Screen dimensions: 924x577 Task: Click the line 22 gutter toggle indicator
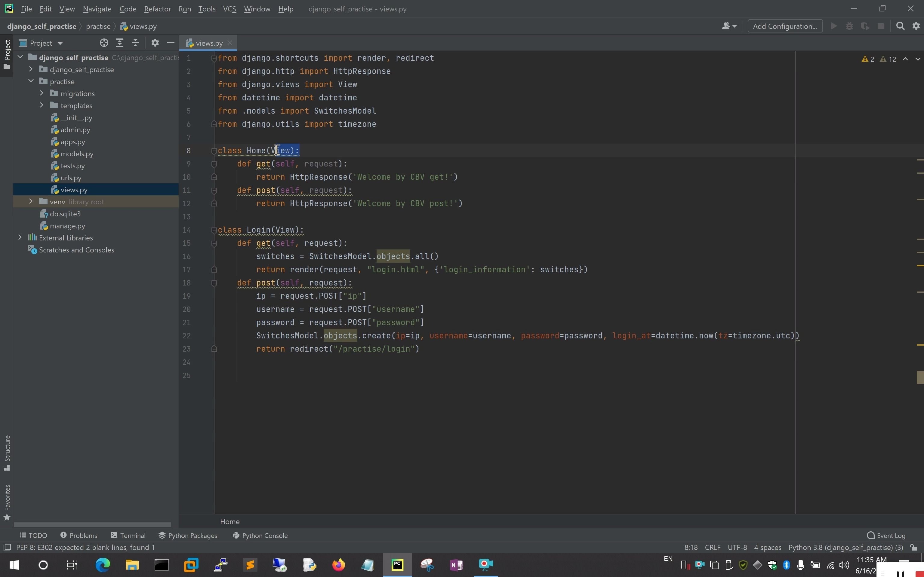point(214,336)
